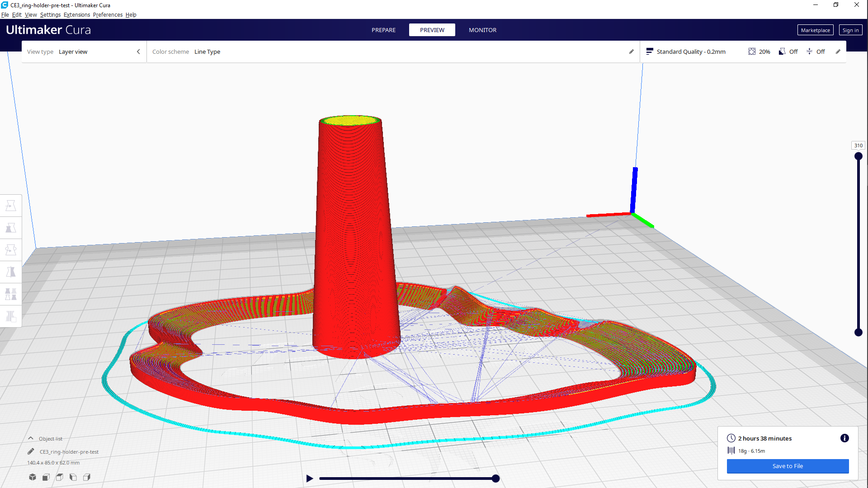Image resolution: width=868 pixels, height=488 pixels.
Task: Click the print info icon
Action: click(844, 438)
